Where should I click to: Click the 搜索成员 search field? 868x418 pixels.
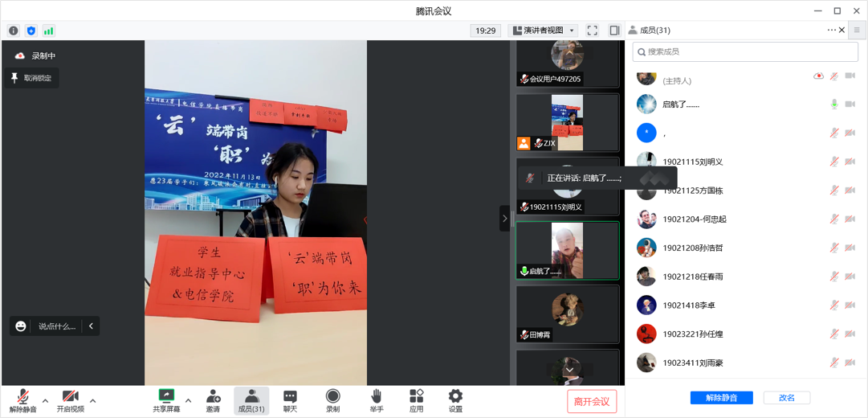[x=745, y=51]
